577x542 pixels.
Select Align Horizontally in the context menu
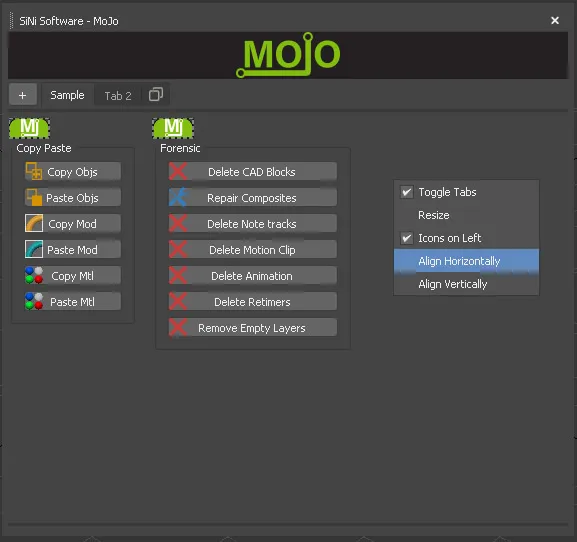pos(466,261)
